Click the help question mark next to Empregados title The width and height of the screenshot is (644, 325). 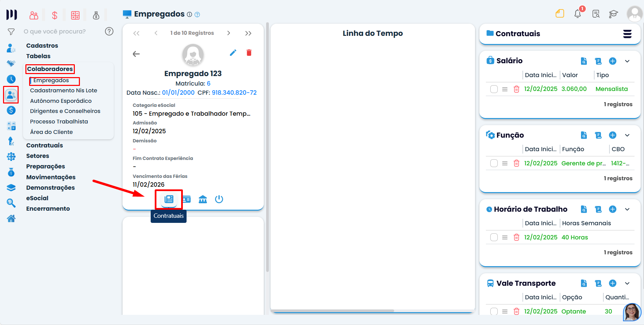[x=197, y=15]
